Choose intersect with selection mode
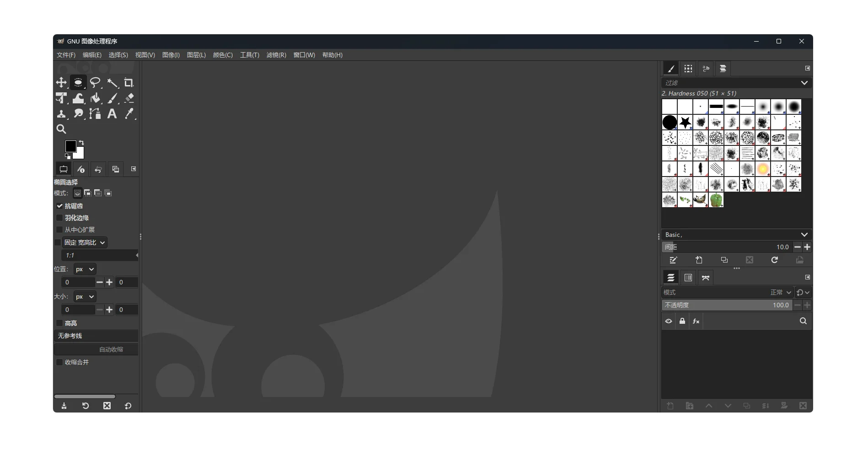 click(x=108, y=193)
